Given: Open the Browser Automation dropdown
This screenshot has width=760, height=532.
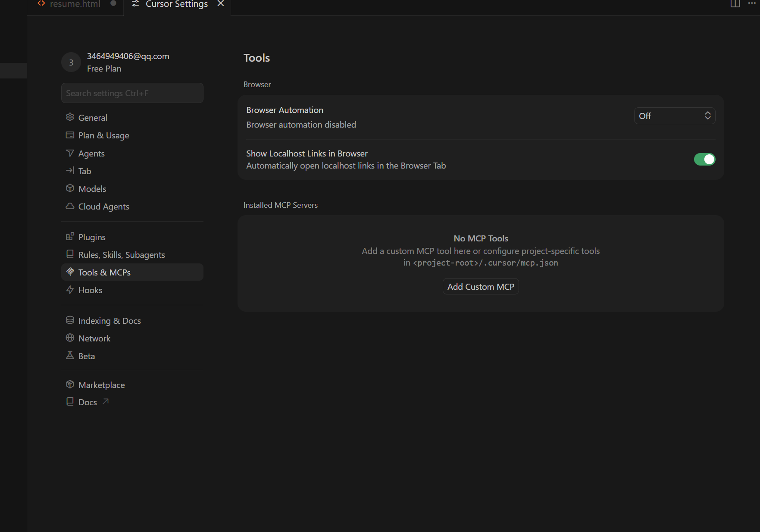Looking at the screenshot, I should coord(675,116).
